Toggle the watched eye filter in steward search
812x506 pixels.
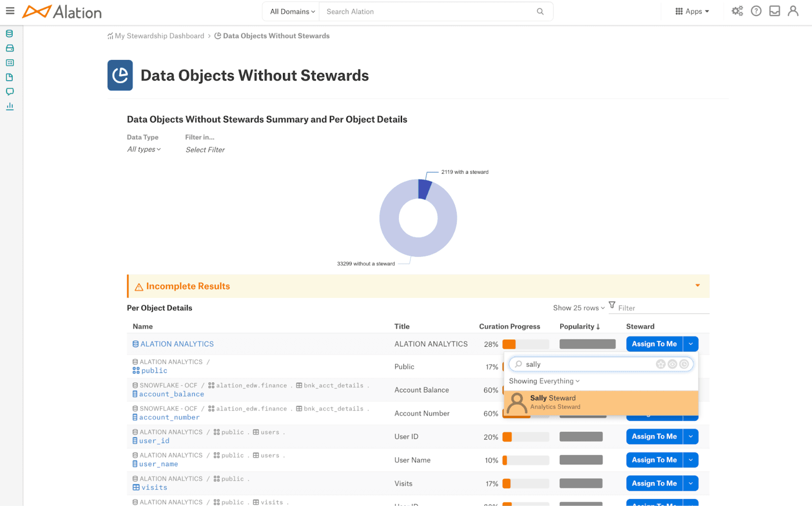pos(672,364)
